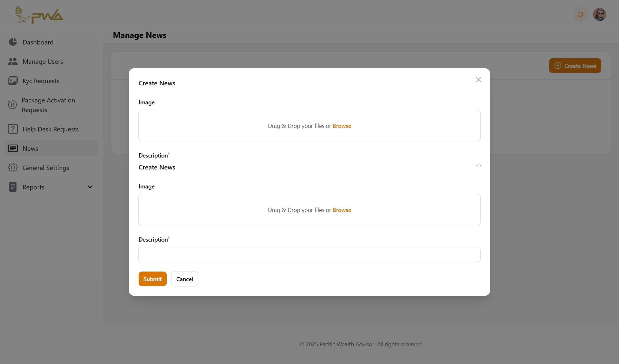Open Manage Users menu item

point(43,62)
